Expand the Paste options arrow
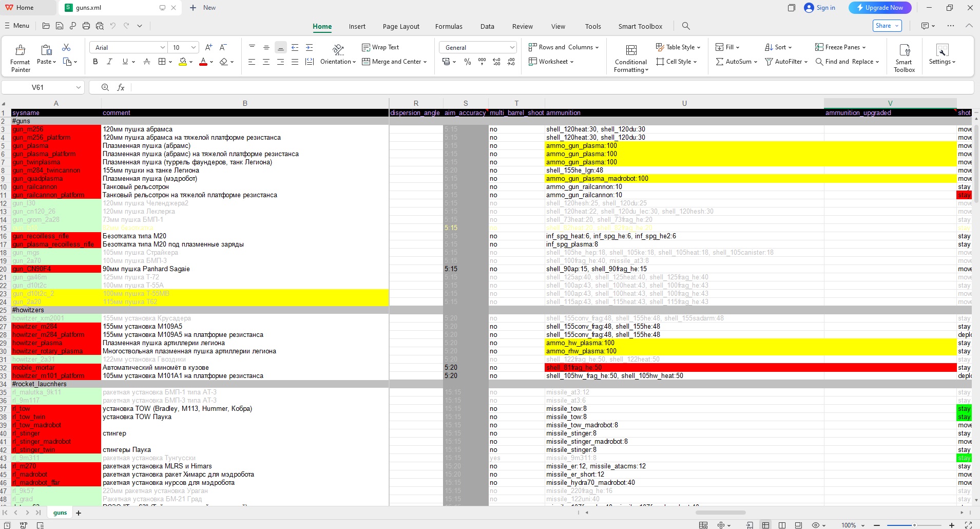980x529 pixels. coord(54,62)
